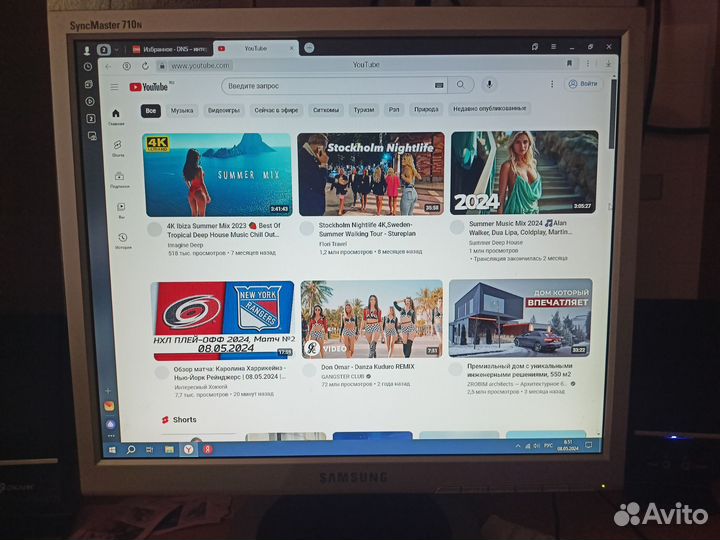Open the Imagine Deep channel link

[x=185, y=245]
